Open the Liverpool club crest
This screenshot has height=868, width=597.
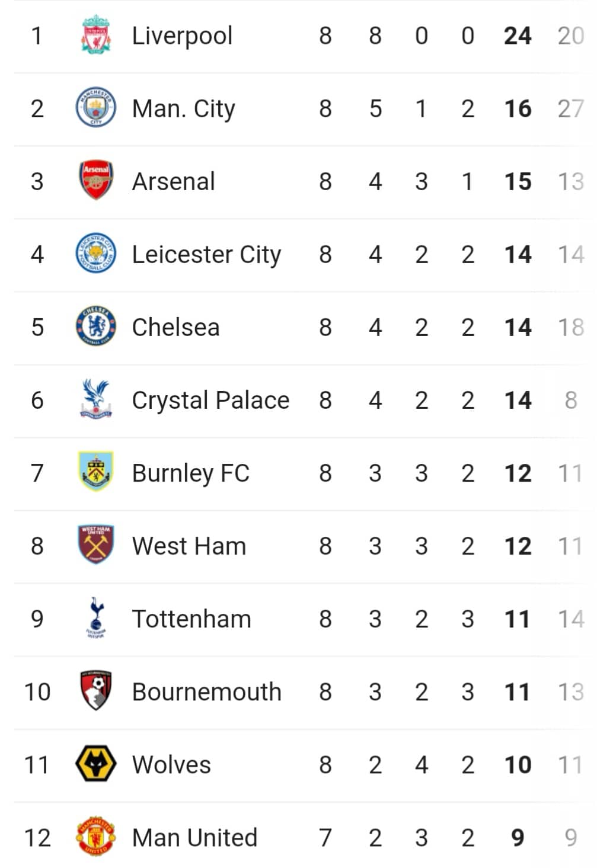pyautogui.click(x=95, y=36)
